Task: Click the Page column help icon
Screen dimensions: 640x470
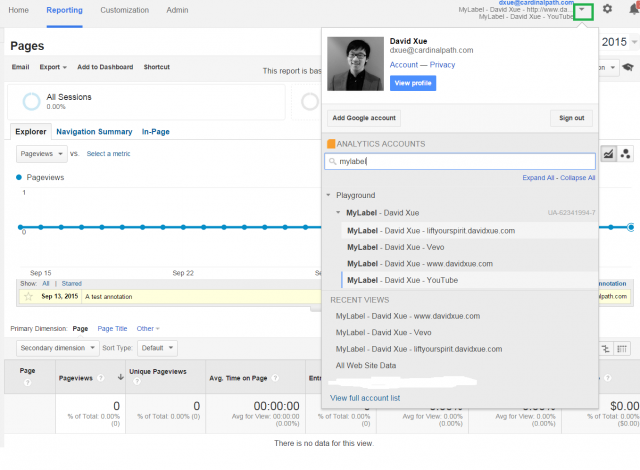Action: [27, 382]
